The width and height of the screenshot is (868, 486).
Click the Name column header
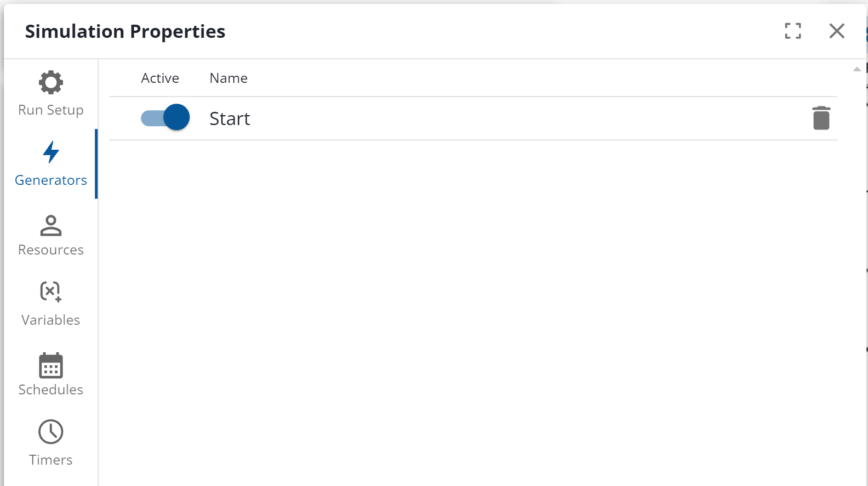229,78
